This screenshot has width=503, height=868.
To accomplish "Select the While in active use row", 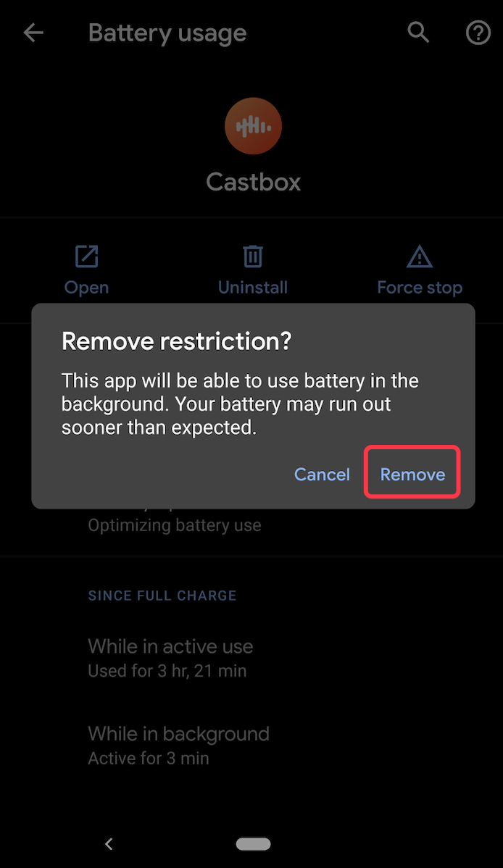I will click(x=251, y=658).
